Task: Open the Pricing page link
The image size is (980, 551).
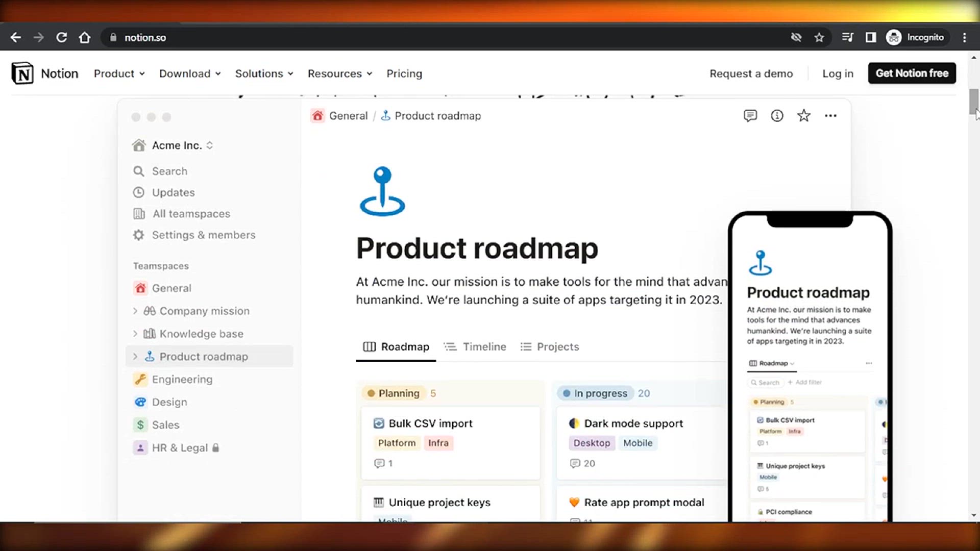Action: [x=404, y=73]
